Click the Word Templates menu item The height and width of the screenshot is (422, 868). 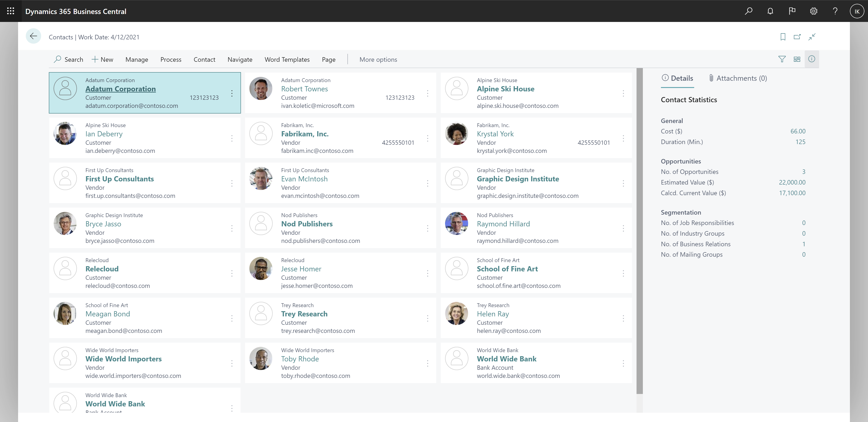287,59
